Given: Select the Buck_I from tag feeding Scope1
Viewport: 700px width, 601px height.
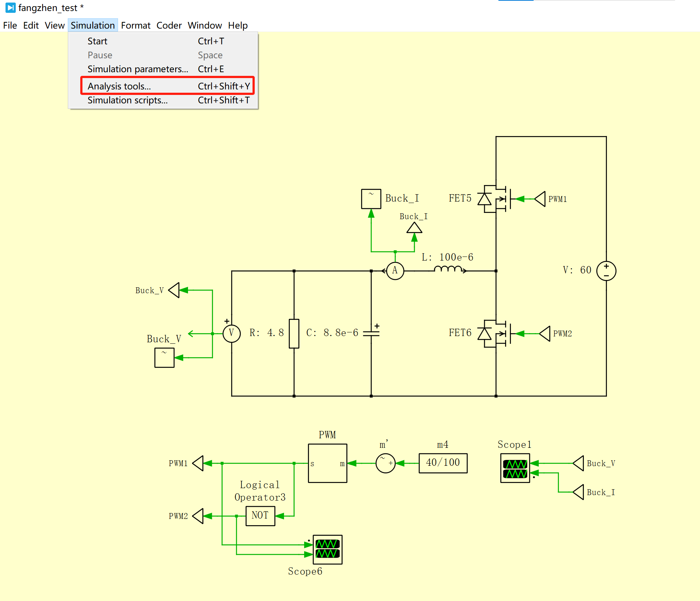Looking at the screenshot, I should click(578, 492).
